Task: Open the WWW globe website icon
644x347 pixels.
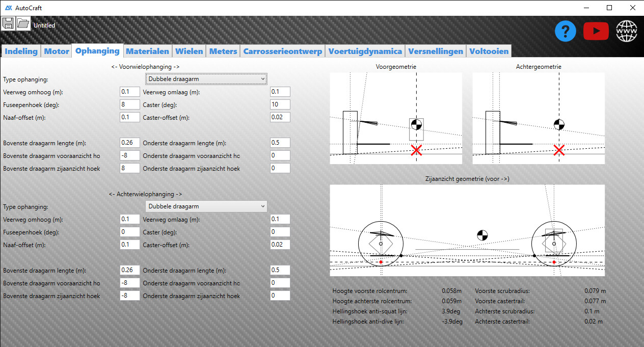Action: [x=626, y=32]
